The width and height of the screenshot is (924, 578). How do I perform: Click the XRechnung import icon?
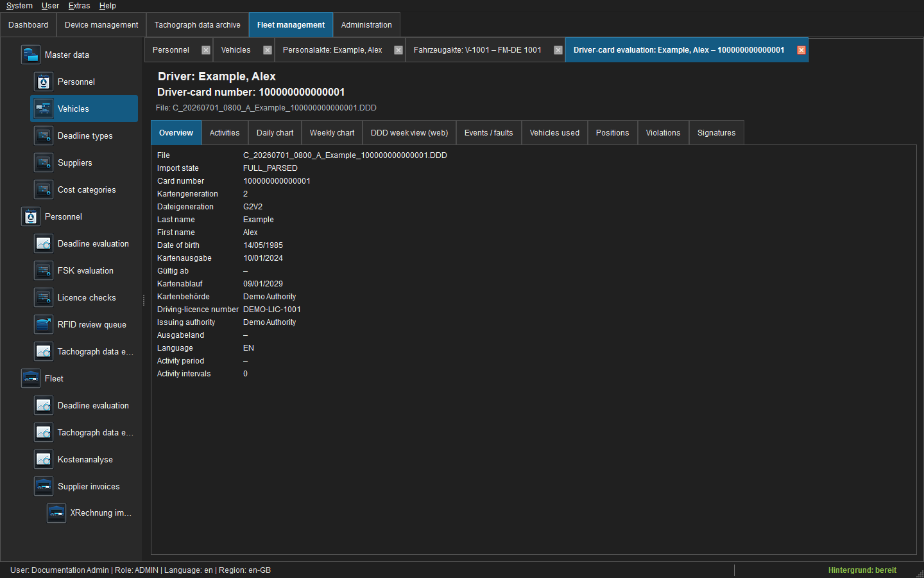point(56,512)
